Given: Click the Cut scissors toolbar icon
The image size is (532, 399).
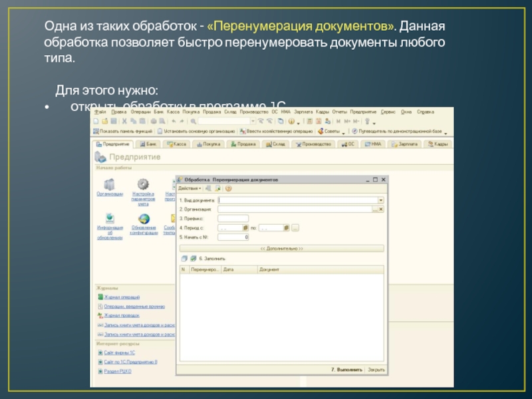Looking at the screenshot, I should 124,121.
